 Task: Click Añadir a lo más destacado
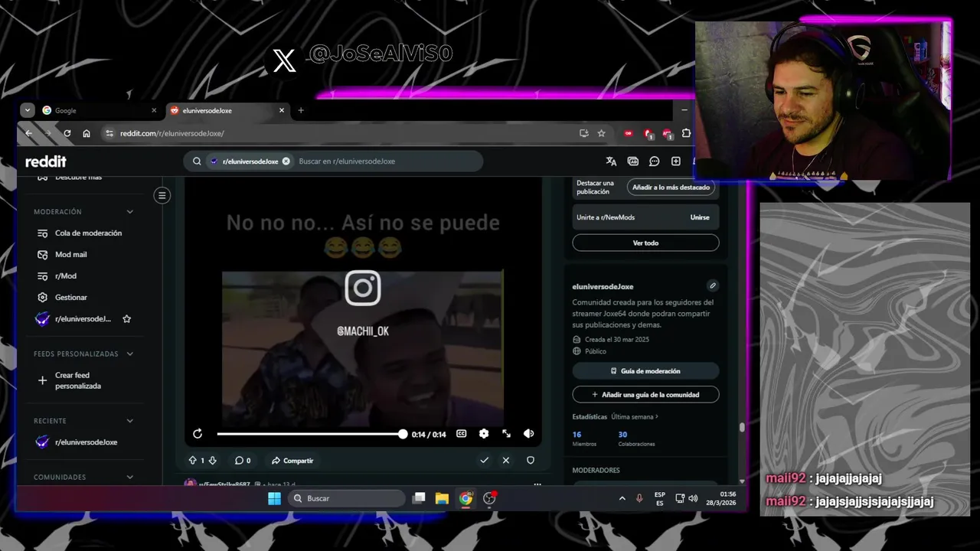(671, 187)
